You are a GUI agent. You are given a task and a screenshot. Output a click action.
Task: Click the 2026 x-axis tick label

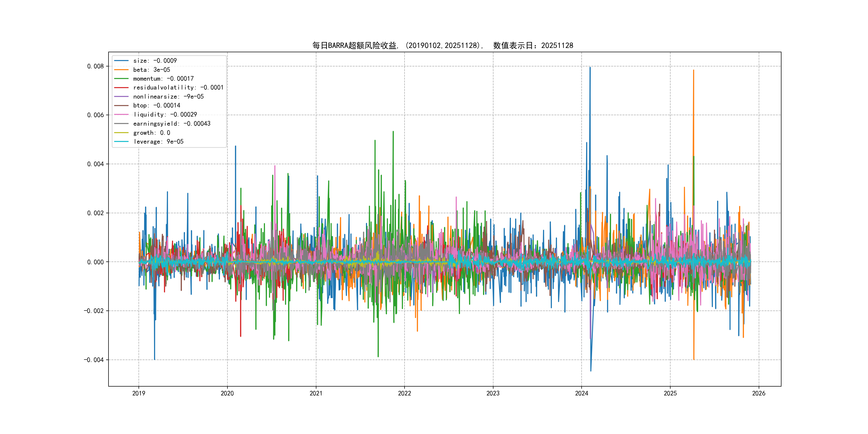759,393
